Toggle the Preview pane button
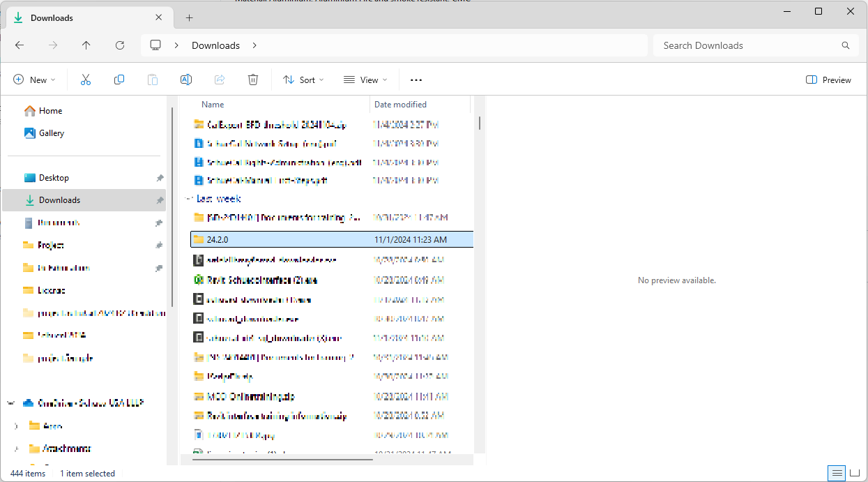 (x=828, y=80)
